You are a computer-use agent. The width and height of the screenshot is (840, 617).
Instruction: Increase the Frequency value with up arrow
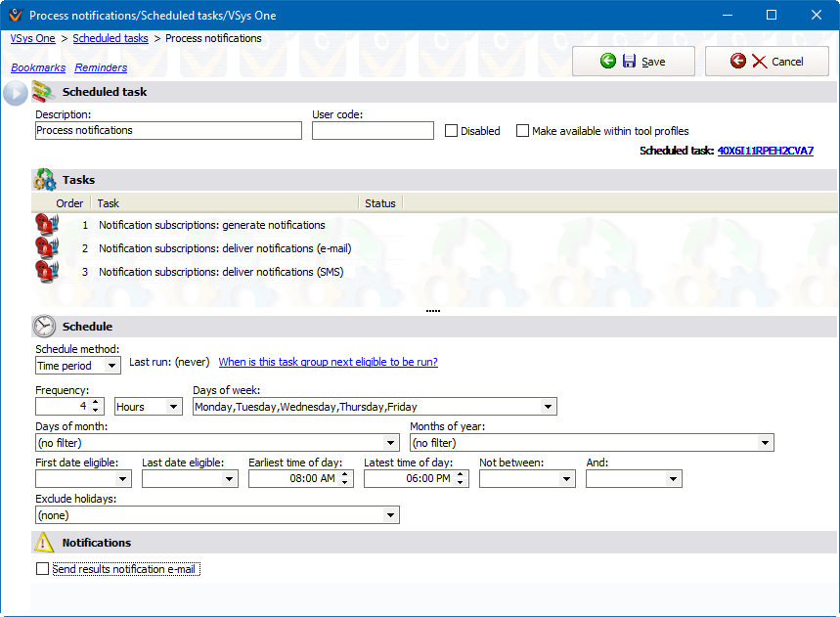pos(96,402)
